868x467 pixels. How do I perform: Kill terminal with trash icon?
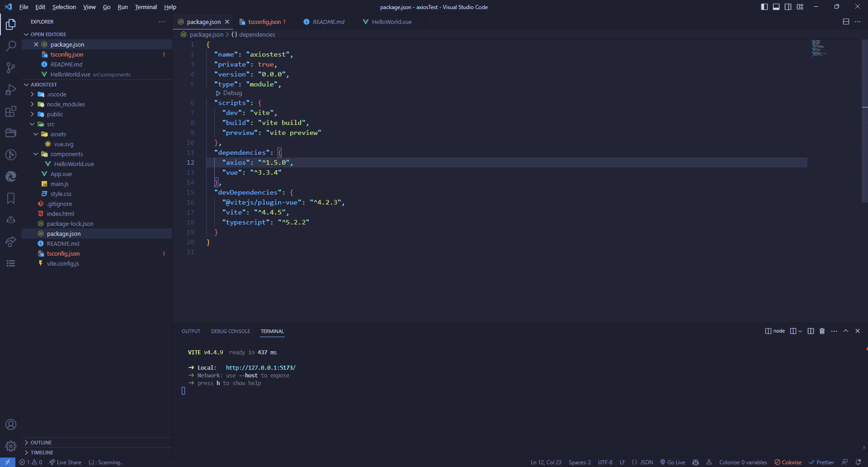pyautogui.click(x=822, y=331)
